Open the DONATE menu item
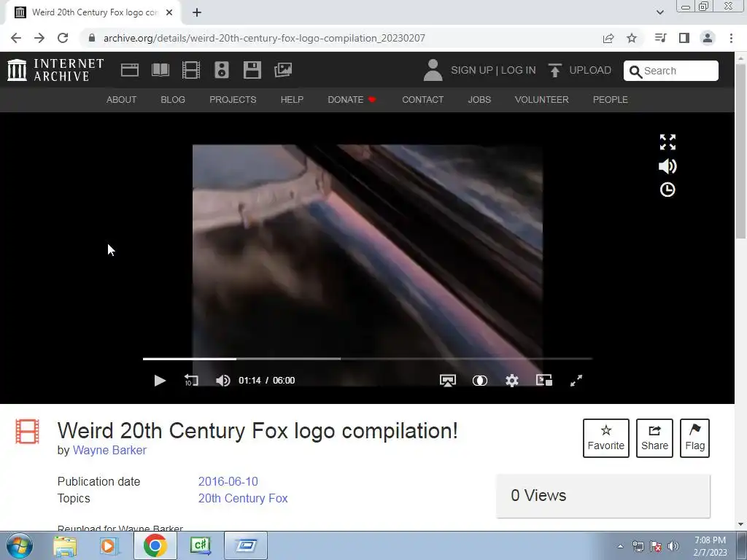The width and height of the screenshot is (747, 560). (x=352, y=99)
